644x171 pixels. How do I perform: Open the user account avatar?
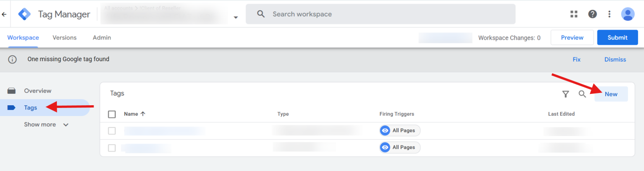pyautogui.click(x=628, y=14)
